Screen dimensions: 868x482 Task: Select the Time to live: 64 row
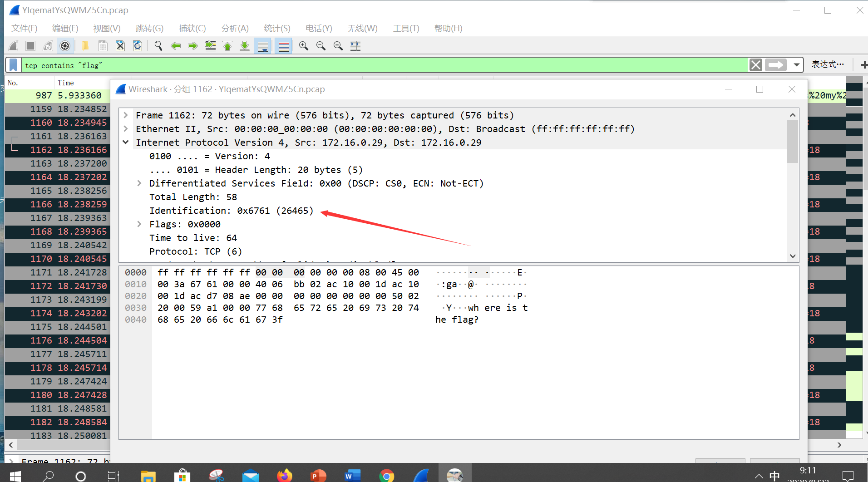(x=453, y=238)
